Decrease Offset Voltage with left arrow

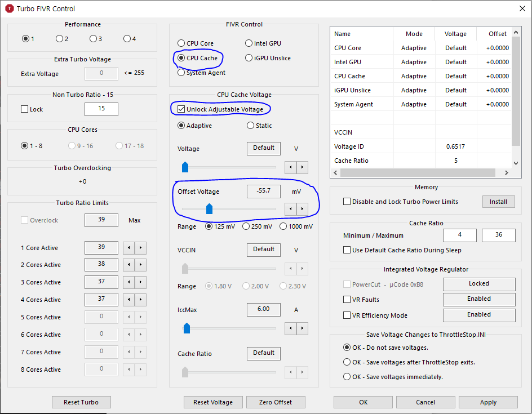[290, 209]
